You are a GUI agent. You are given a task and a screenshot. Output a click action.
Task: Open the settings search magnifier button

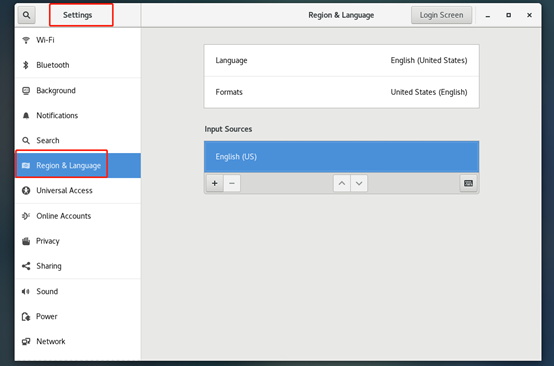click(x=26, y=15)
